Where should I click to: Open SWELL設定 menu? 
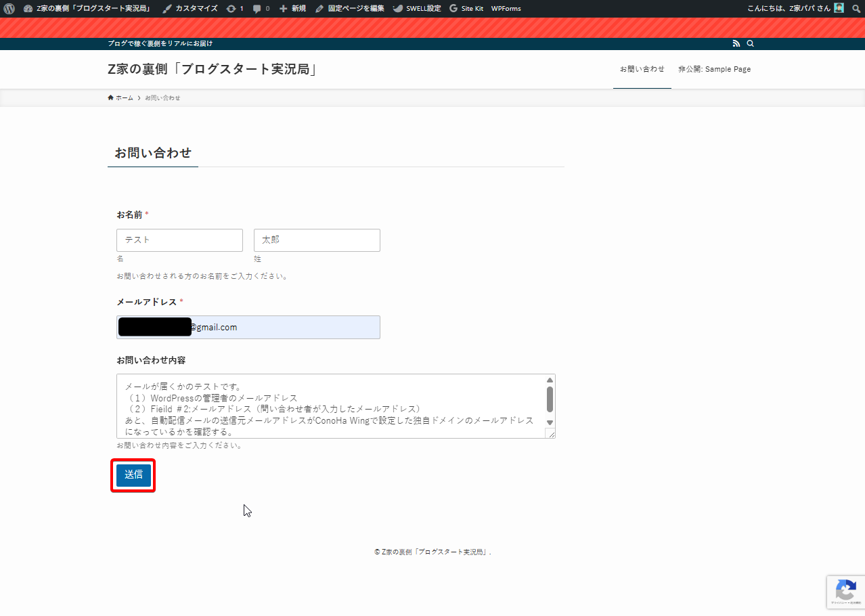point(417,9)
